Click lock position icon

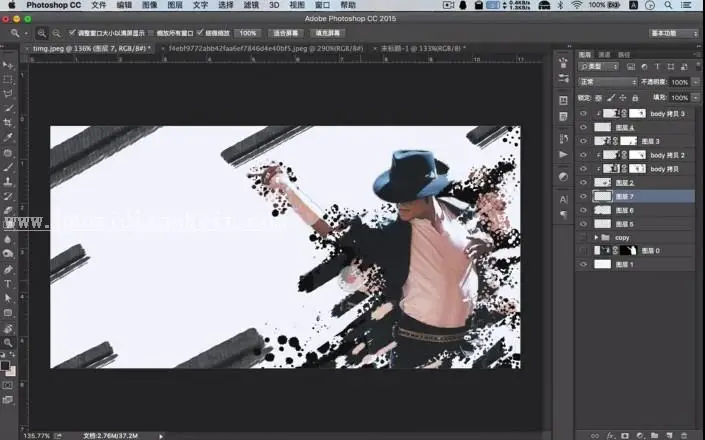click(x=623, y=98)
